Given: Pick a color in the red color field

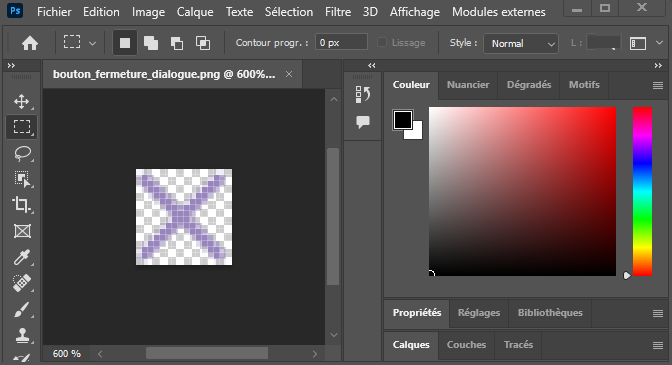Looking at the screenshot, I should [522, 191].
